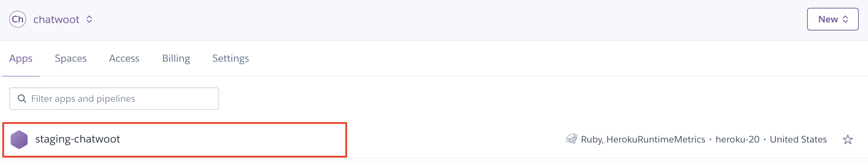Select the Apps tab
Viewport: 868px width, 162px height.
(21, 58)
